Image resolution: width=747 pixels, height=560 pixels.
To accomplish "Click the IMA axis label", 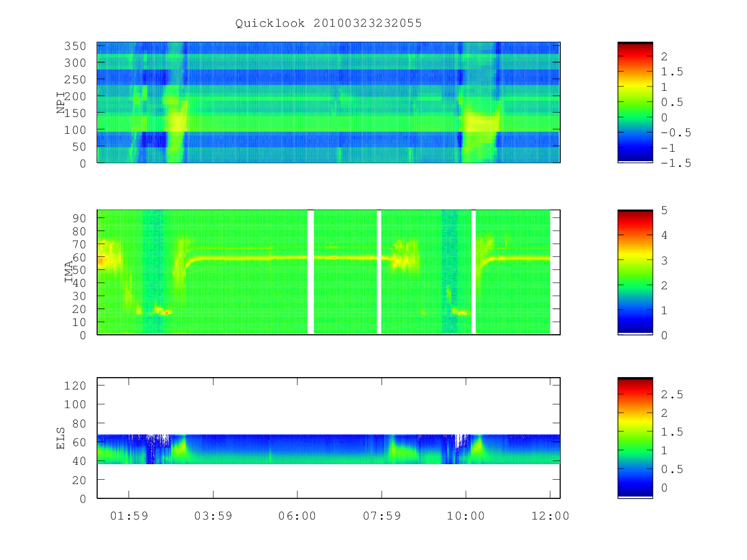I will click(x=69, y=272).
